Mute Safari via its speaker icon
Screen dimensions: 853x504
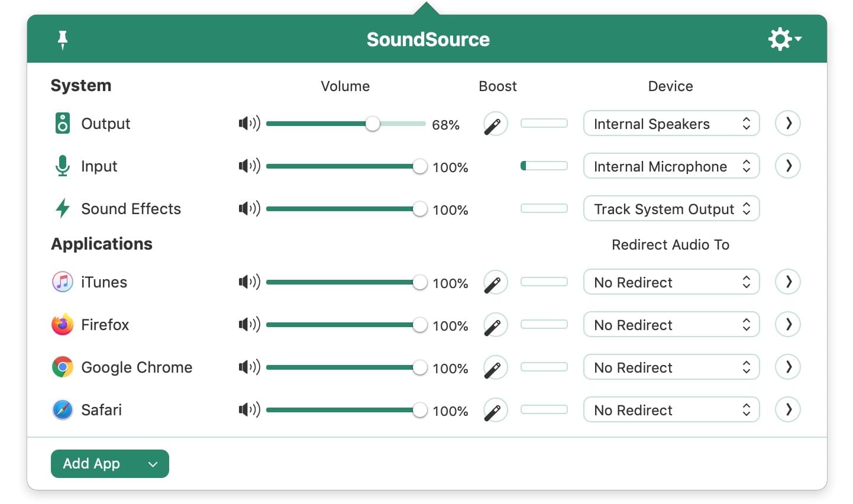(249, 409)
